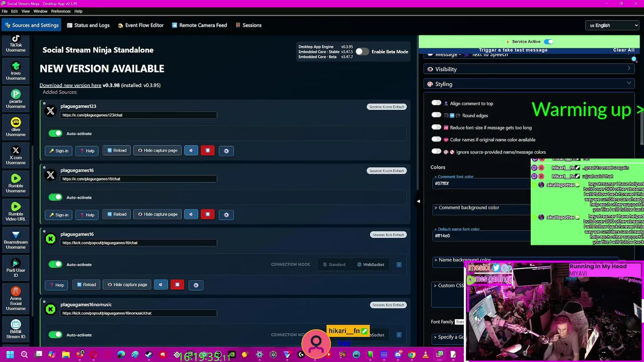This screenshot has width=644, height=362.
Task: Click the Kick logo of plaguegames16nomusic source
Action: [50, 309]
